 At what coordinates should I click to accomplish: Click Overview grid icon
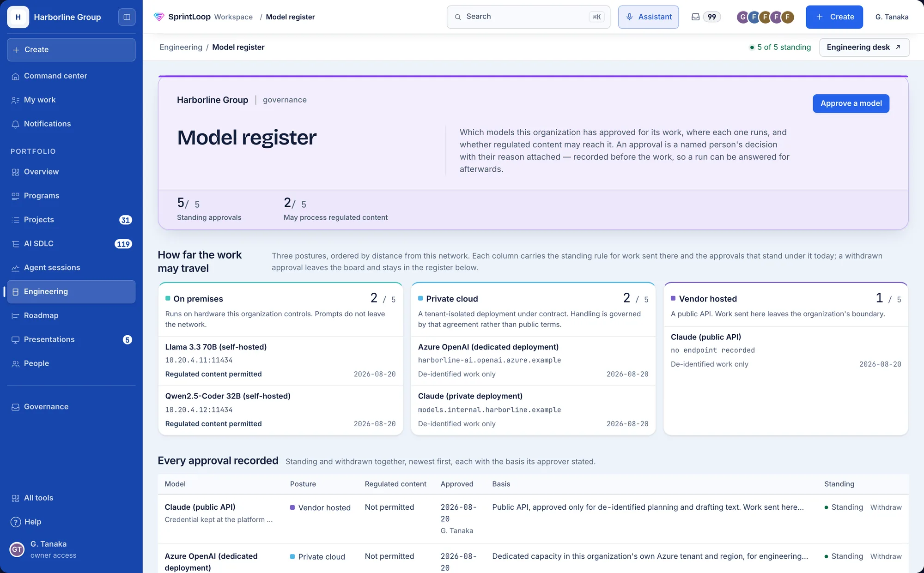coord(15,172)
